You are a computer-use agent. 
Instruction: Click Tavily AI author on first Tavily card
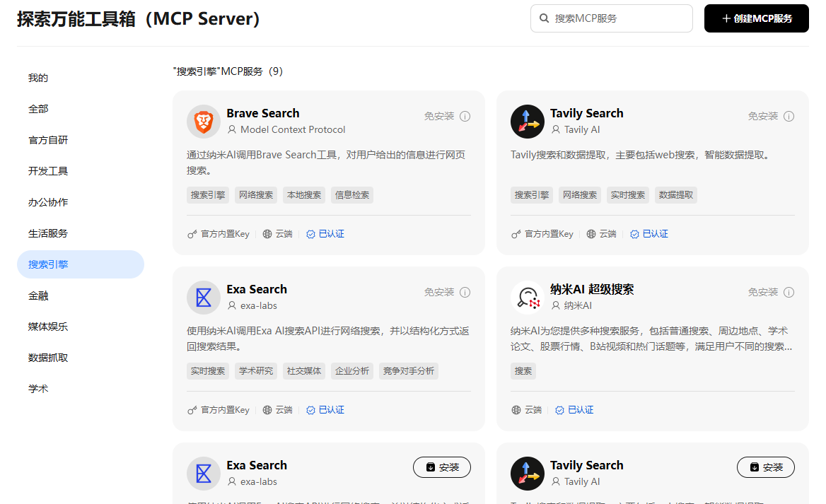582,129
